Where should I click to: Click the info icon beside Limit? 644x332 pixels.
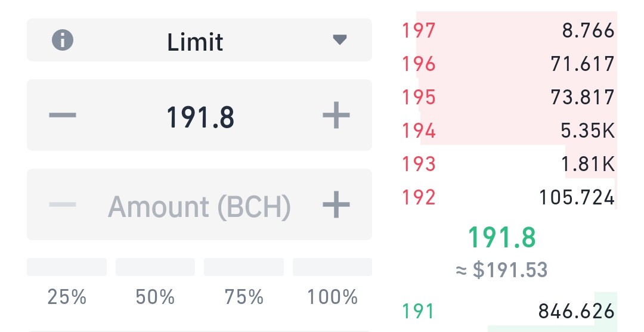pos(63,40)
